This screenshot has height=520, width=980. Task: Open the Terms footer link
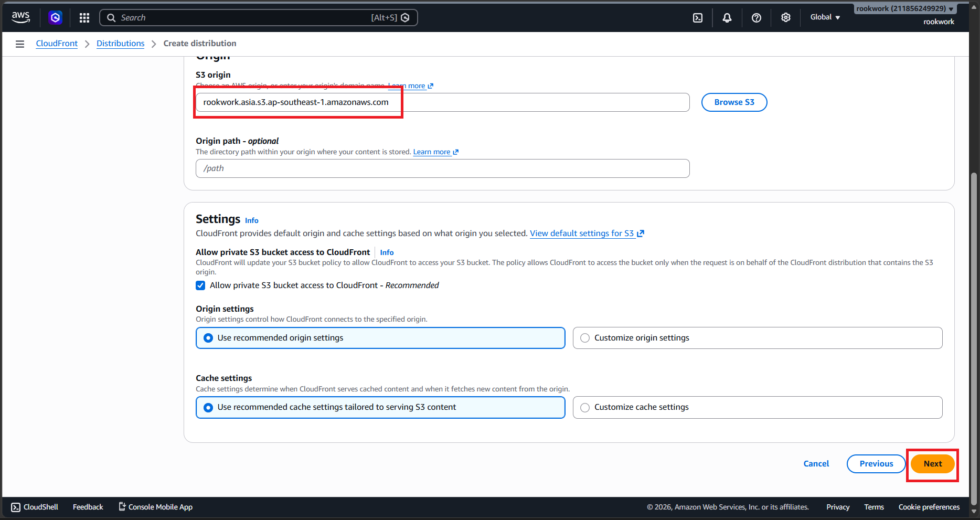coord(874,507)
